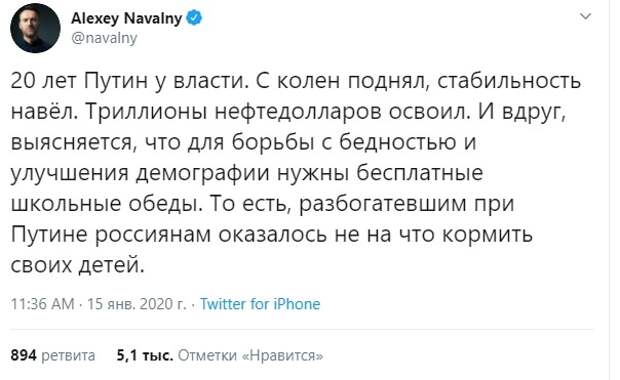Click the 5,1 тыс. likes count

tap(145, 355)
